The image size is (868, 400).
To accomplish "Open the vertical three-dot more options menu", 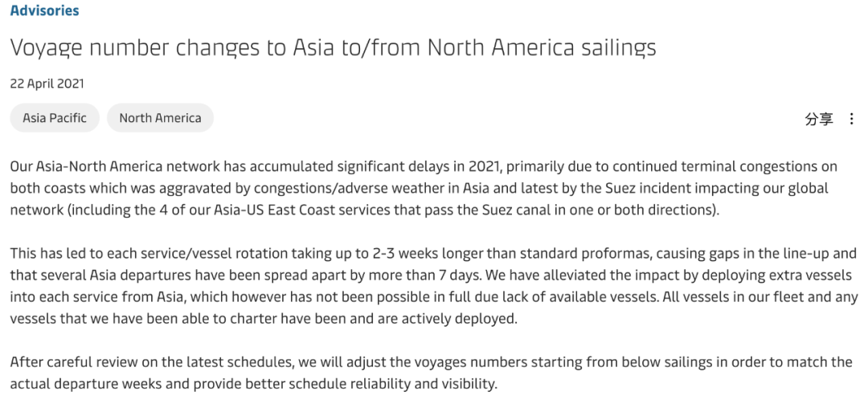I will pyautogui.click(x=852, y=119).
